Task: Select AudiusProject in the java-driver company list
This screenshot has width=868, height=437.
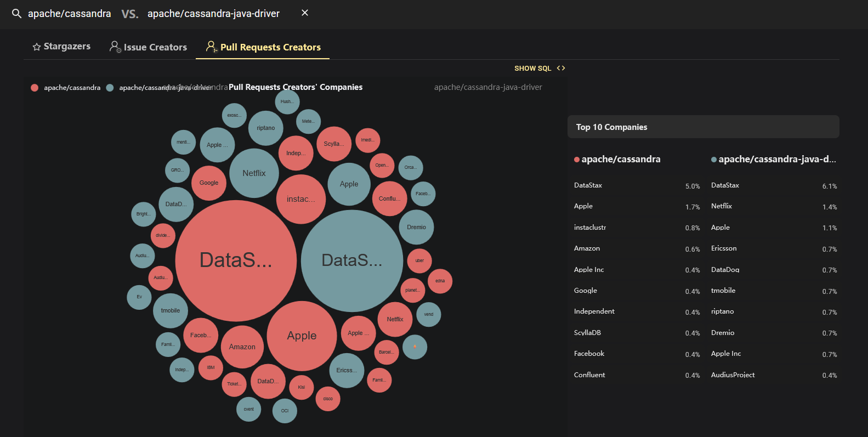Action: point(733,375)
